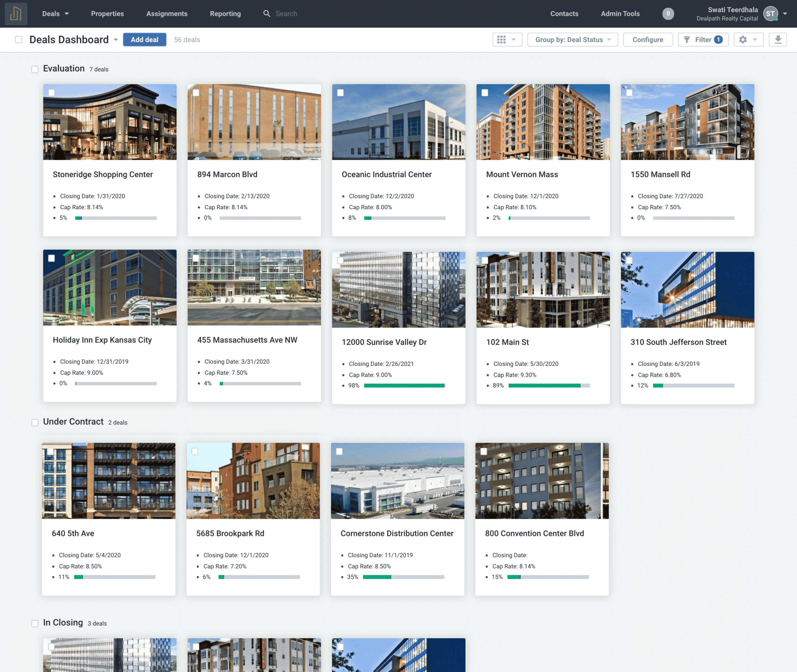
Task: Select the 5685 Brookpark Rd checkbox
Action: pyautogui.click(x=195, y=452)
